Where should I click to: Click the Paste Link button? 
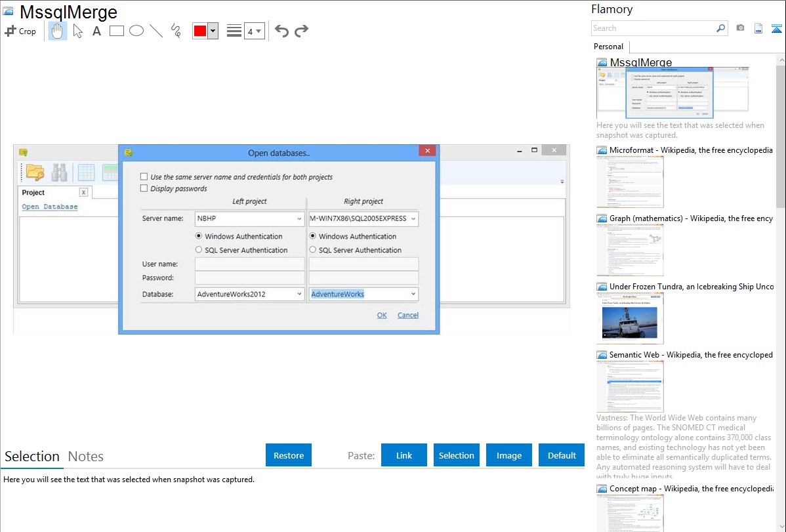pos(404,455)
